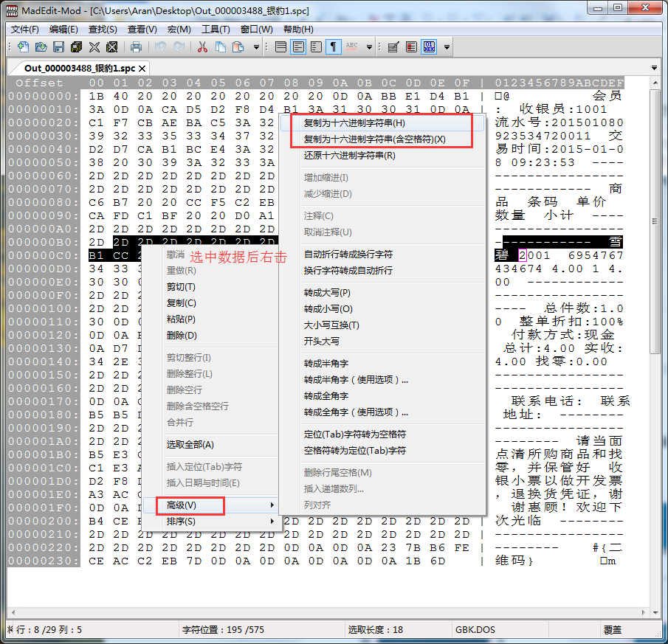Expand the 高级(V) submenu
The image size is (668, 644).
point(211,505)
